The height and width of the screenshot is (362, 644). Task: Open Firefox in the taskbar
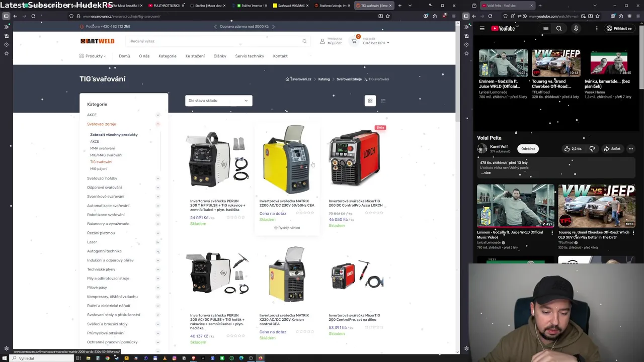click(260, 358)
